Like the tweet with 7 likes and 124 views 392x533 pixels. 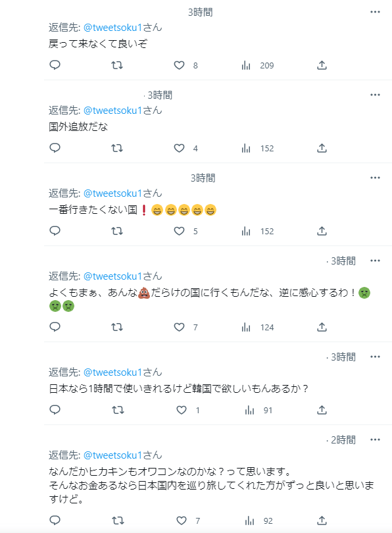179,327
